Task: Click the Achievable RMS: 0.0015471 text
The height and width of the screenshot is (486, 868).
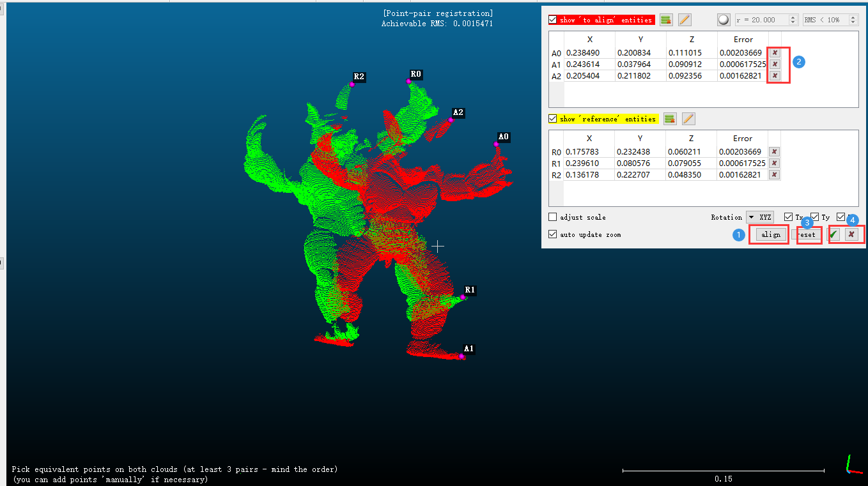Action: [x=437, y=24]
